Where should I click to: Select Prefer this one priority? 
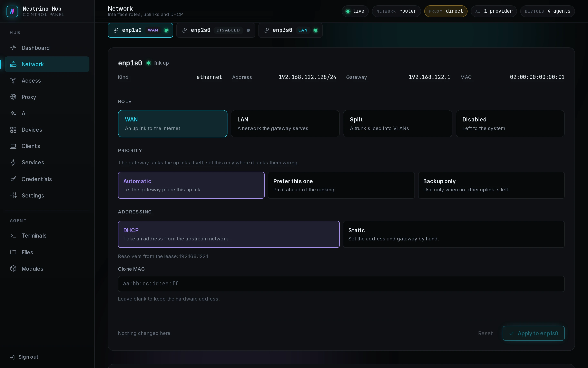point(341,185)
